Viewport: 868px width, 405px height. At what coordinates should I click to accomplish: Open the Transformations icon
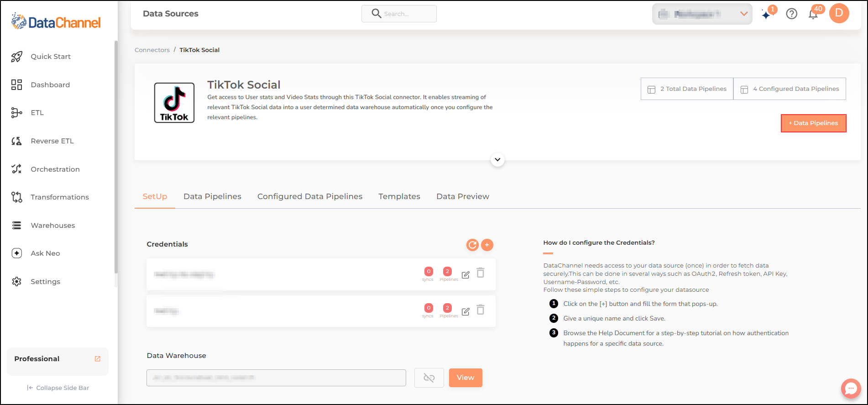point(17,197)
